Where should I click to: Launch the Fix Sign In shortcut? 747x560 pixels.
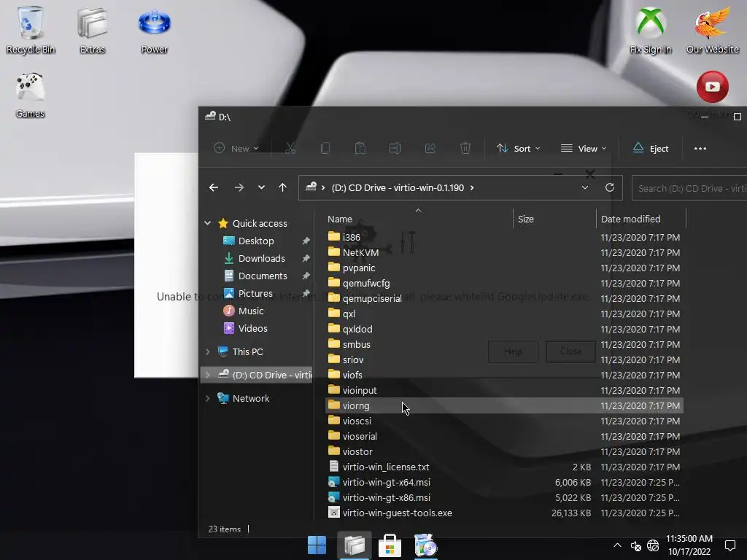pos(650,29)
